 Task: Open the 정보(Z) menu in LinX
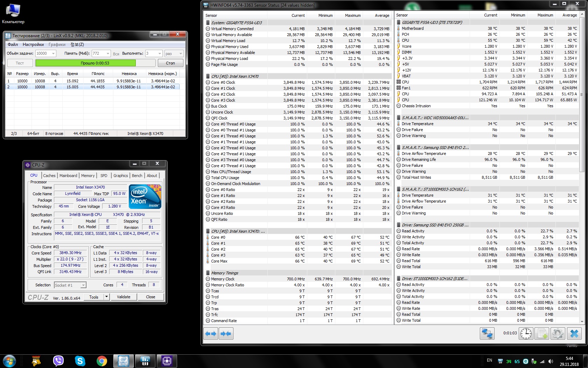[x=77, y=45]
